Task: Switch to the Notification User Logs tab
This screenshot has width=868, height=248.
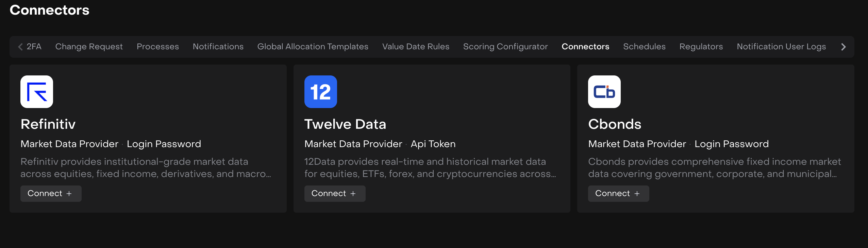Action: coord(781,47)
